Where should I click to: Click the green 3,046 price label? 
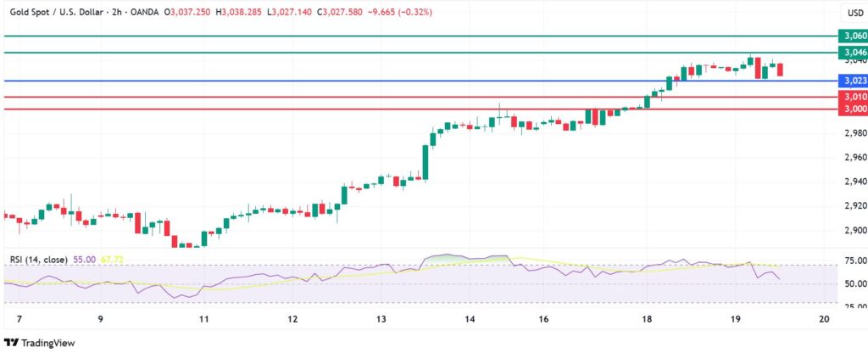(x=853, y=53)
